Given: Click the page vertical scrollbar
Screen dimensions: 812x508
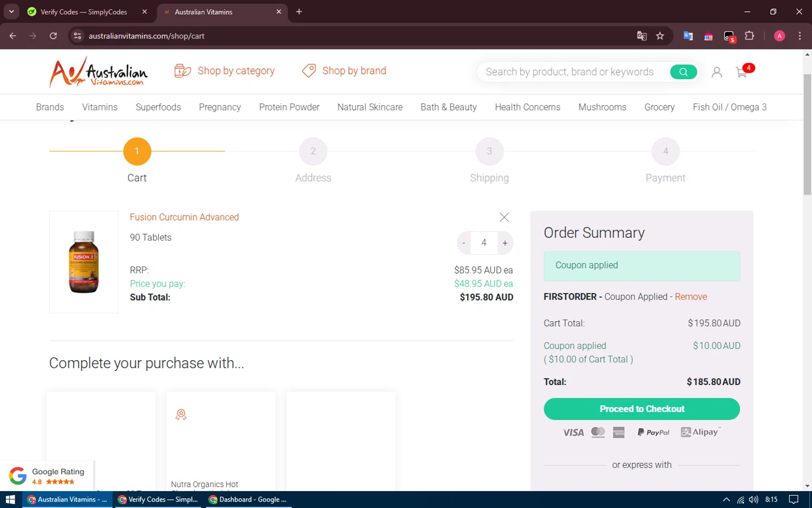Looking at the screenshot, I should [x=807, y=135].
